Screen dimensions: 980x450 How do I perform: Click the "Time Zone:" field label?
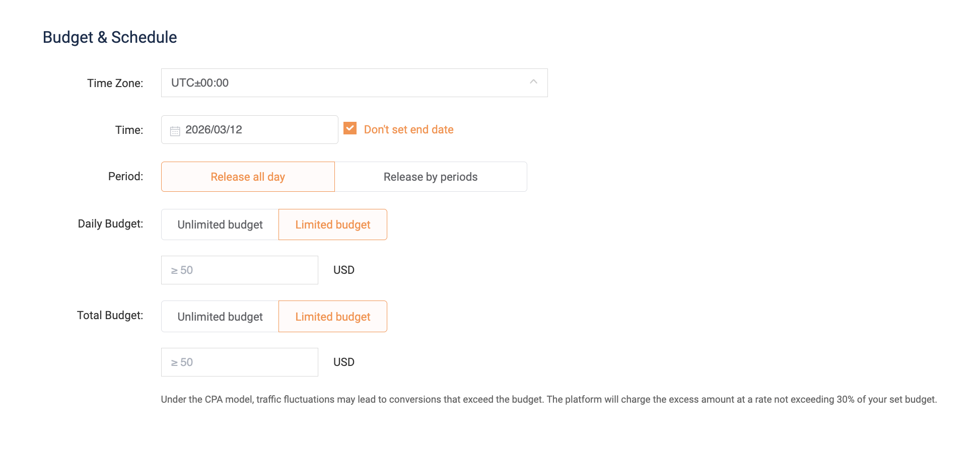115,84
